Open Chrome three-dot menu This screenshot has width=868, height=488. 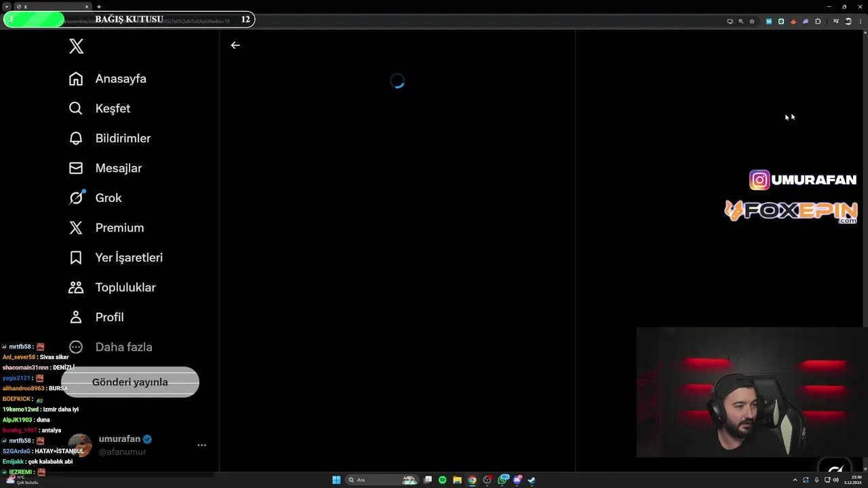[861, 22]
